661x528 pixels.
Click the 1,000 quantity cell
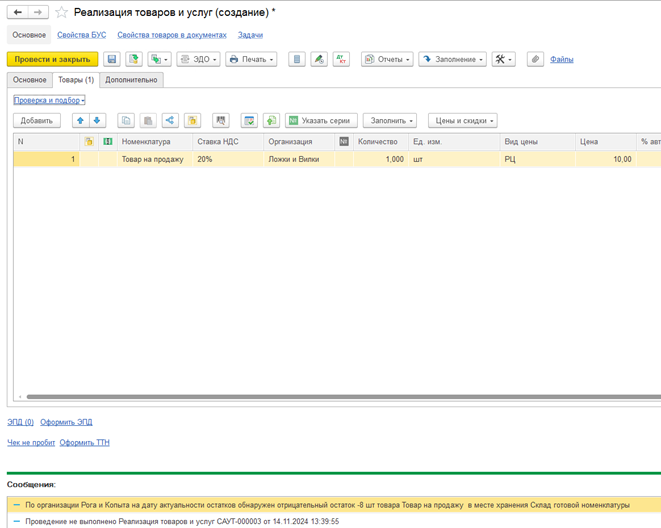[381, 159]
